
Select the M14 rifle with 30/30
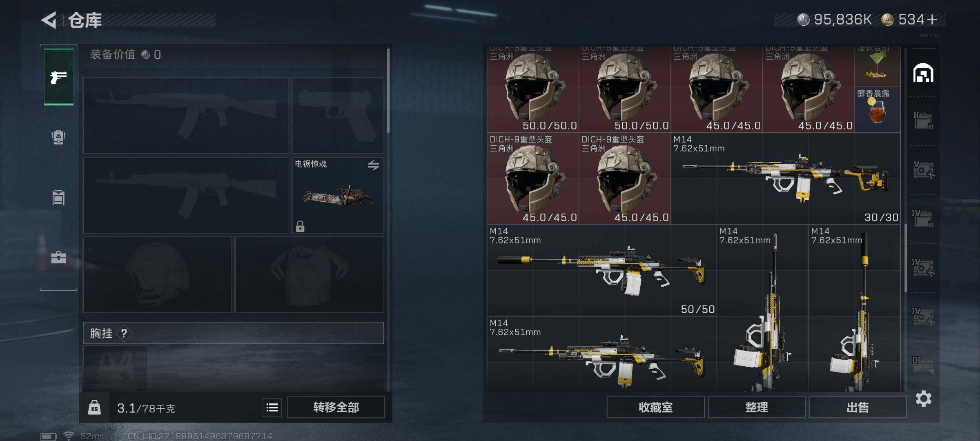point(786,178)
